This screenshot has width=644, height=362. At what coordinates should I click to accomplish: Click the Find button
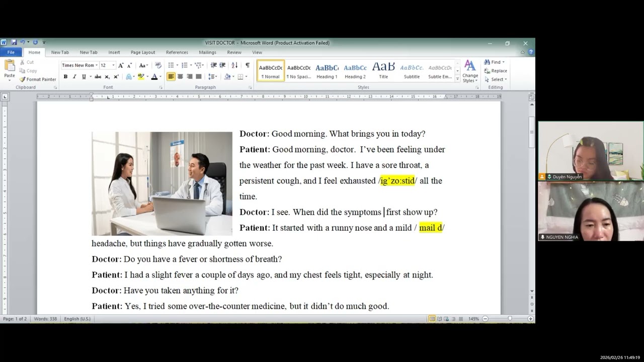[x=494, y=62]
